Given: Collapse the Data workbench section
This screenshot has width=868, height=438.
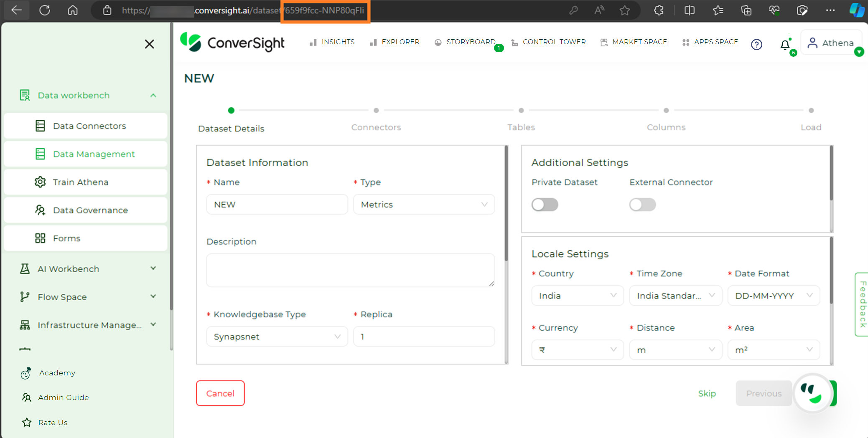Looking at the screenshot, I should pyautogui.click(x=153, y=95).
